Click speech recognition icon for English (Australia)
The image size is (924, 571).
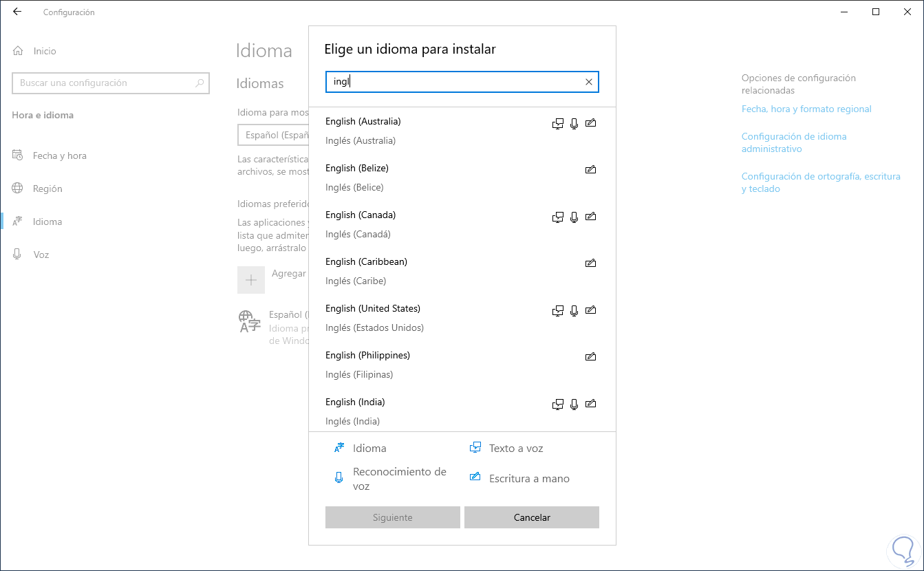tap(574, 123)
